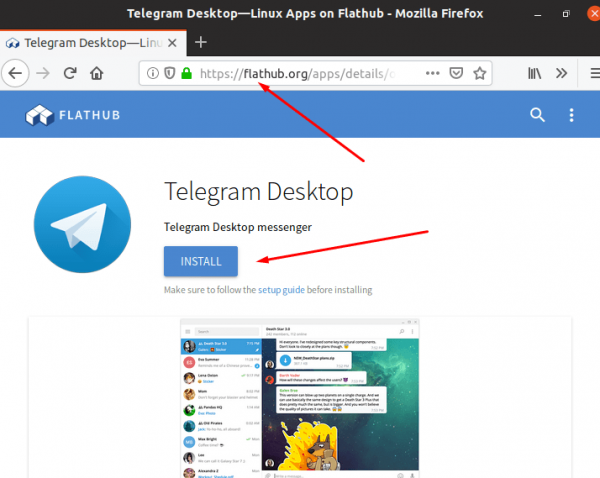Click the Flathub logo
The height and width of the screenshot is (478, 600).
(x=73, y=115)
